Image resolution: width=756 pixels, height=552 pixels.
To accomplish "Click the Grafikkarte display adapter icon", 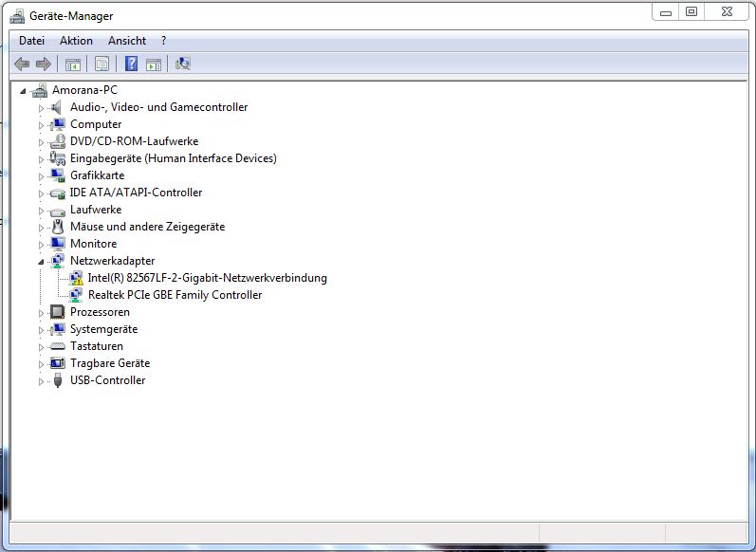I will click(58, 175).
